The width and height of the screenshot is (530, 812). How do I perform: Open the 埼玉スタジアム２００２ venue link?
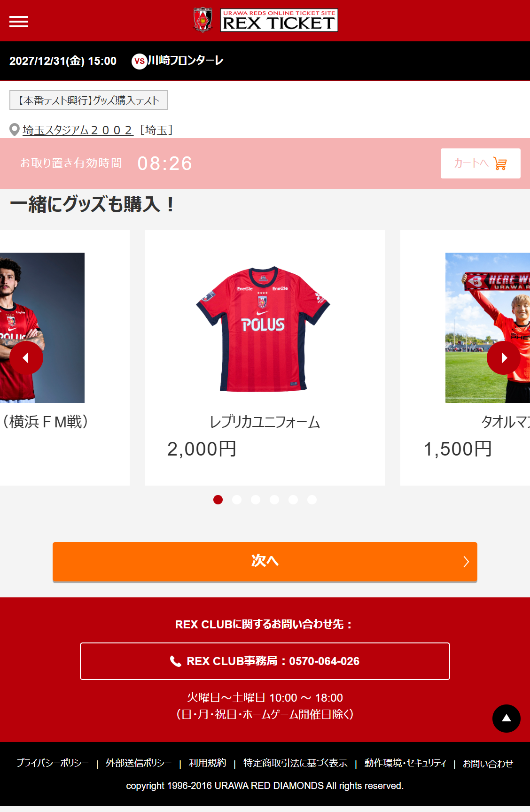click(x=78, y=130)
